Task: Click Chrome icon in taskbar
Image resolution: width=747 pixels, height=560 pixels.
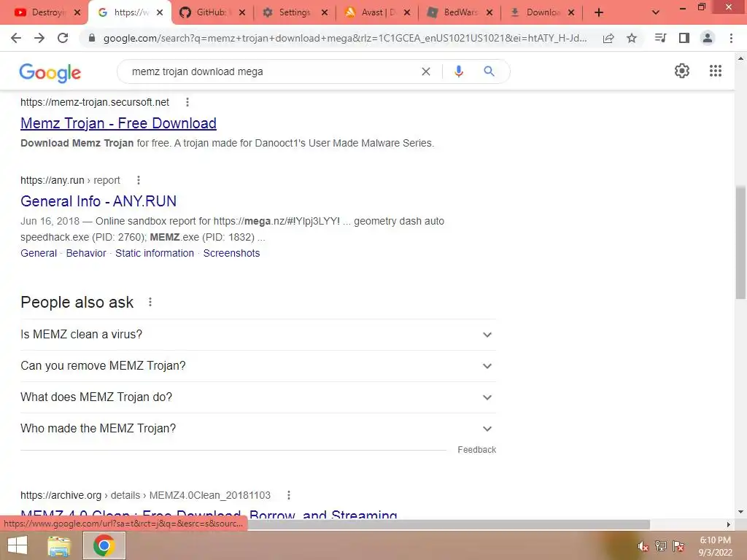Action: pyautogui.click(x=104, y=545)
